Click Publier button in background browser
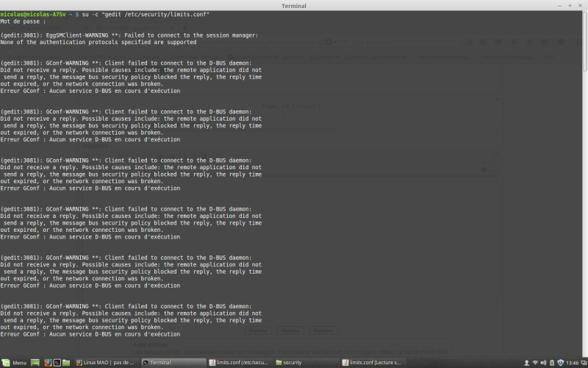This screenshot has width=588, height=368. (258, 330)
